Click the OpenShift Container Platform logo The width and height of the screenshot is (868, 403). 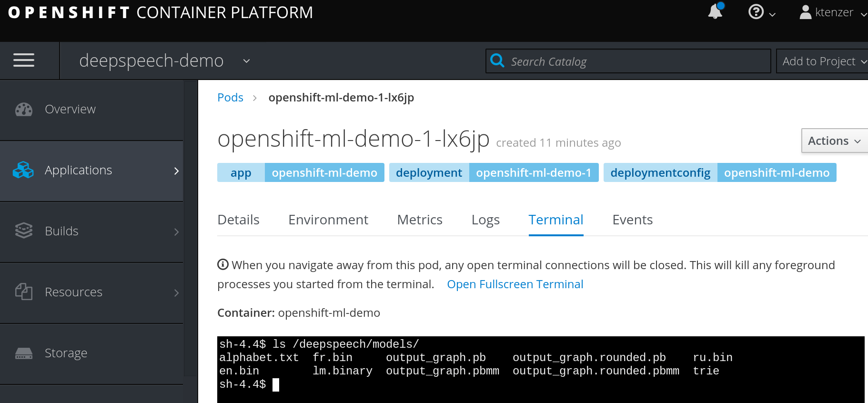click(161, 12)
